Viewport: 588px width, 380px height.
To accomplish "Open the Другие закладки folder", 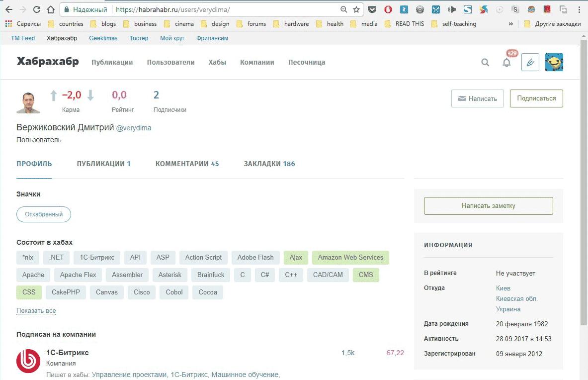I will point(552,24).
